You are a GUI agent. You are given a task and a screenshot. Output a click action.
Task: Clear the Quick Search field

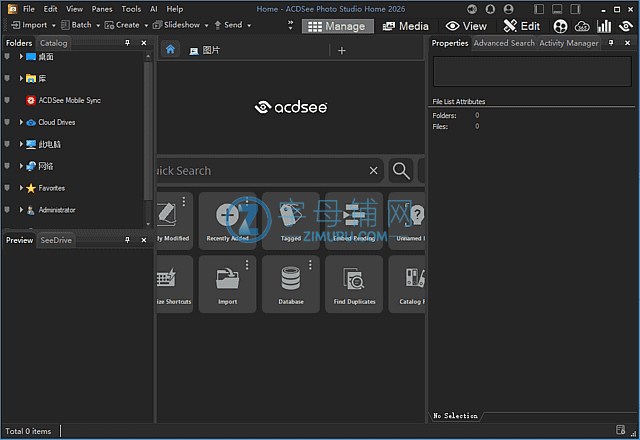tap(374, 171)
